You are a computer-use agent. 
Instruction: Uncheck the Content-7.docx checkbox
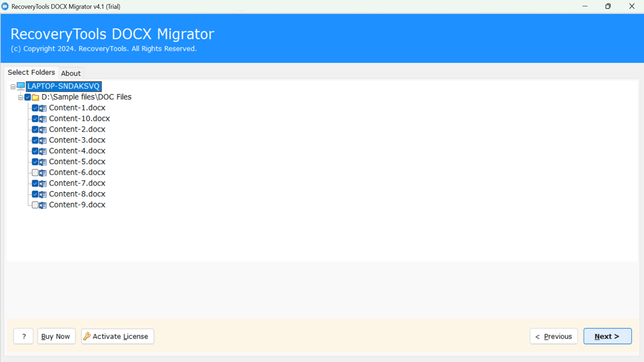35,184
